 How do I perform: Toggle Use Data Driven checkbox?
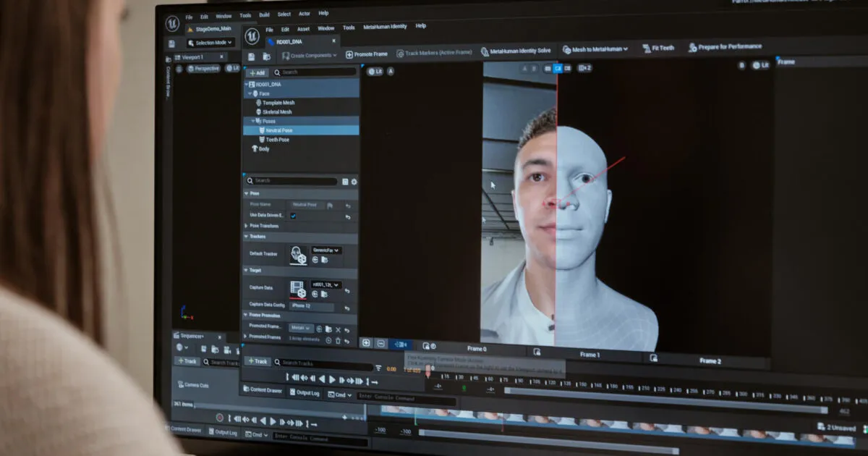coord(293,216)
